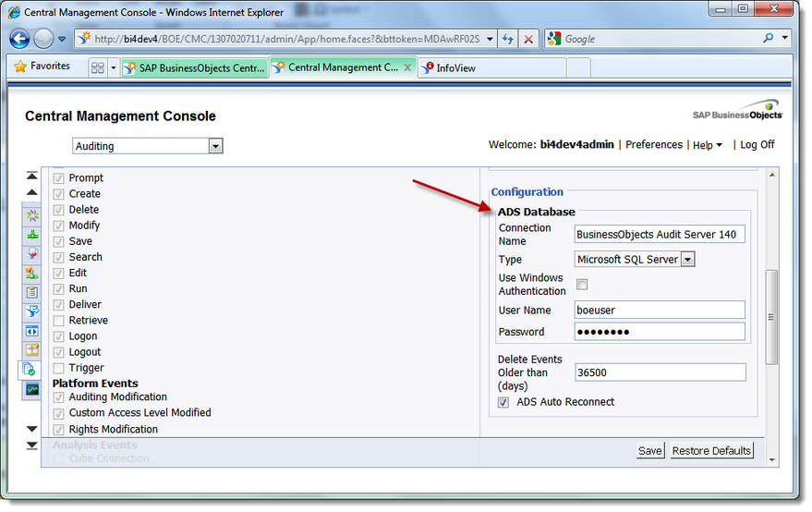Open the address bar history dropdown
The width and height of the screenshot is (812, 512).
490,39
